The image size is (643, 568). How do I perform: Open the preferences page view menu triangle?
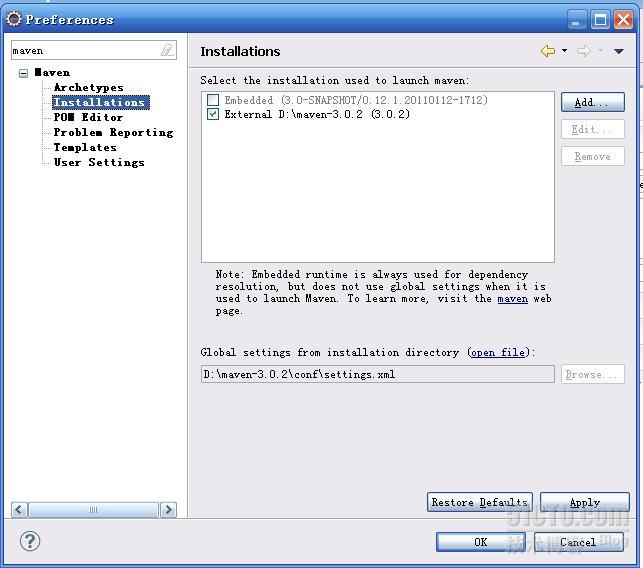point(619,51)
